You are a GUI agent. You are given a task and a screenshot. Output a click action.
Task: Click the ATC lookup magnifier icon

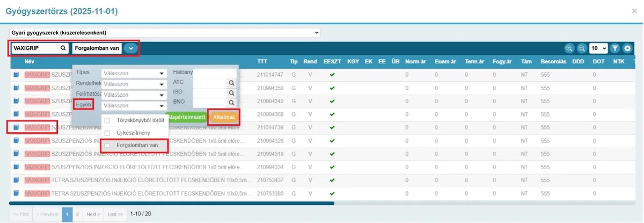(x=231, y=83)
